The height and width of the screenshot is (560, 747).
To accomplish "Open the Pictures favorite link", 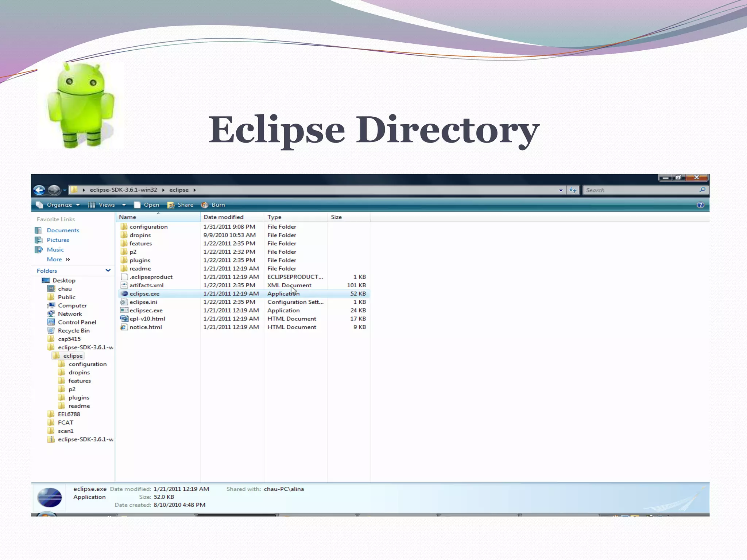I will [x=58, y=240].
